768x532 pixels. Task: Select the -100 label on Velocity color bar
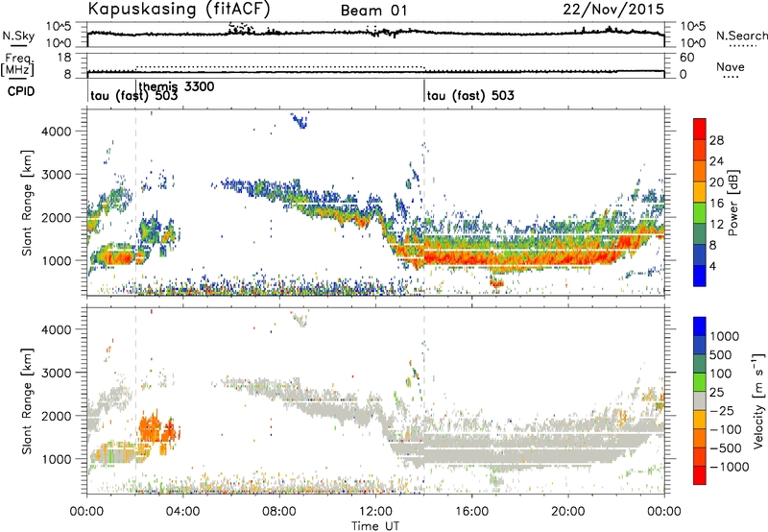(726, 429)
